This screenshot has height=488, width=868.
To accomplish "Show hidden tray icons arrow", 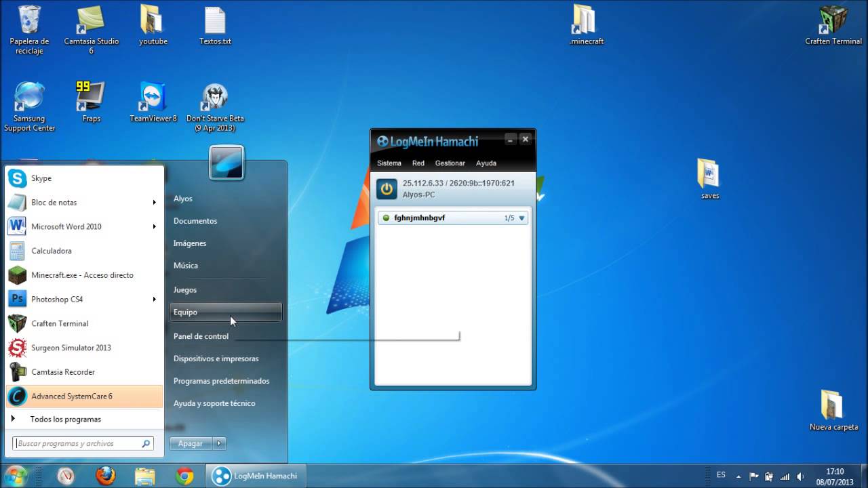I will 739,476.
